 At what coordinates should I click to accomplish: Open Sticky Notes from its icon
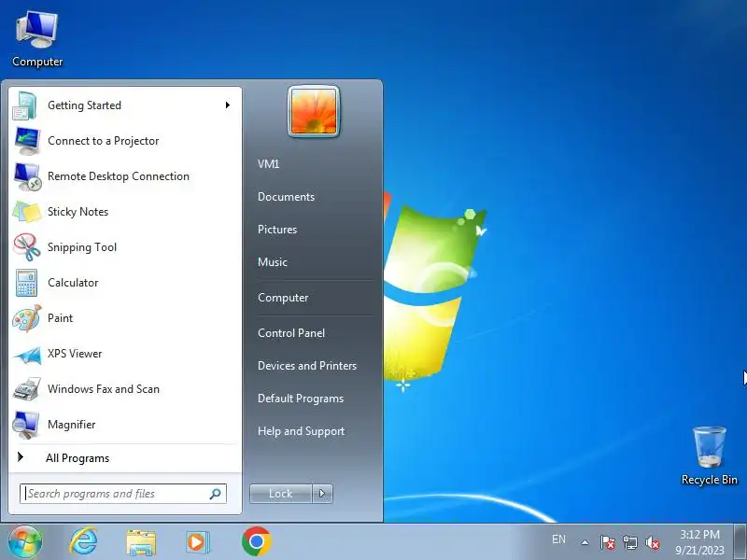27,212
